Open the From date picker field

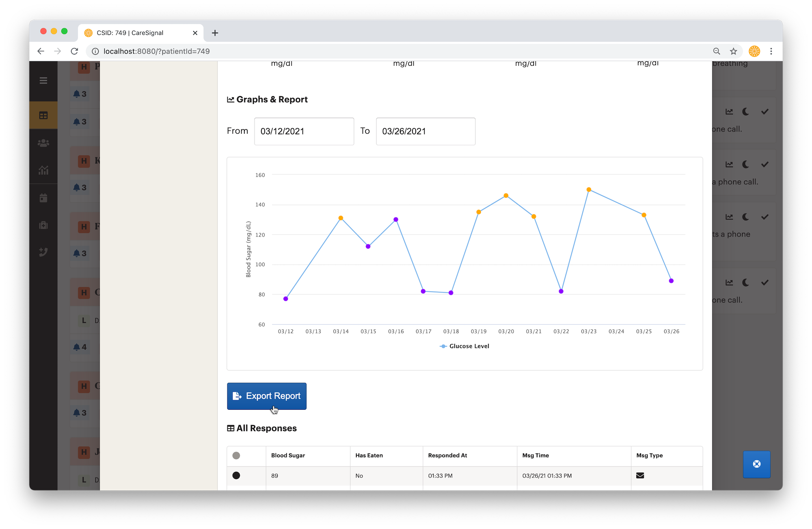click(304, 131)
